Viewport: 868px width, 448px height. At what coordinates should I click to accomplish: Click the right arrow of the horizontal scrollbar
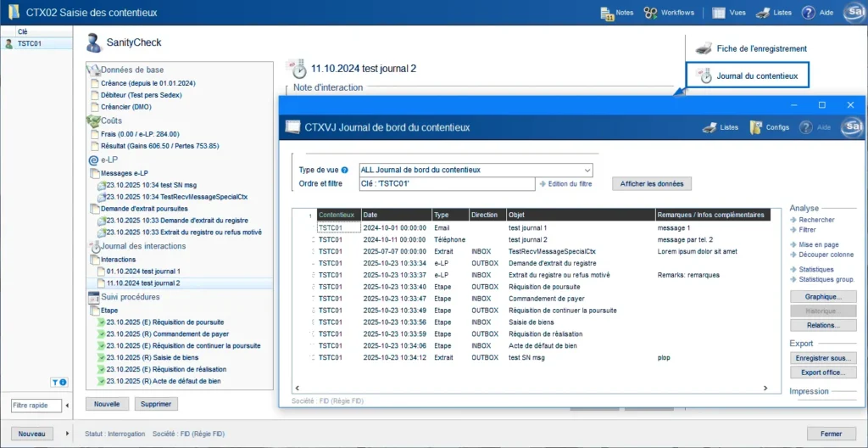765,388
